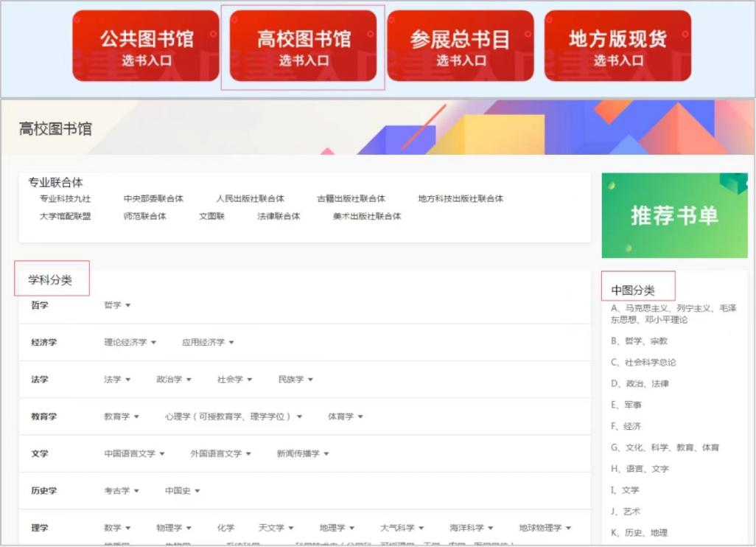Screen dimensions: 756x547
Task: Open the 中国语言文学 dropdown
Action: pyautogui.click(x=134, y=454)
